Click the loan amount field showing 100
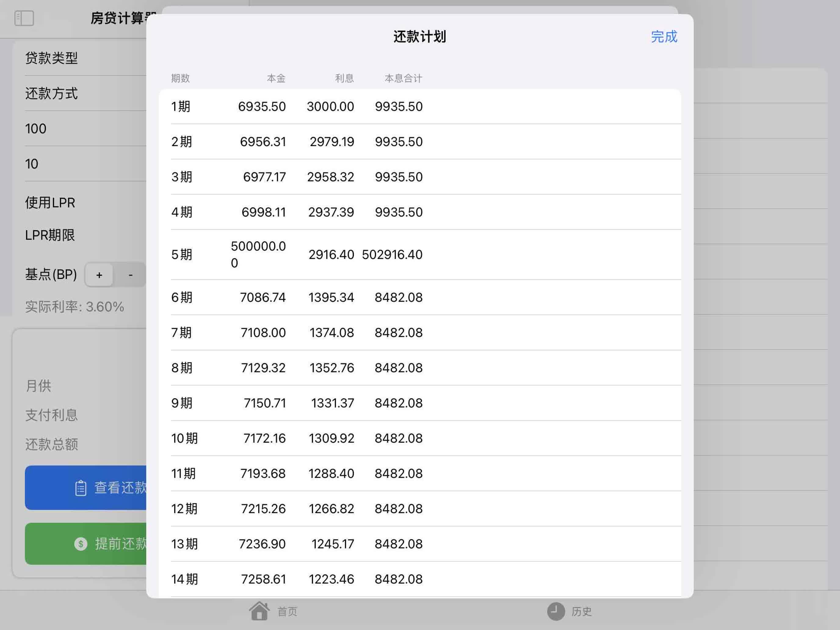Viewport: 840px width, 630px height. (x=36, y=129)
